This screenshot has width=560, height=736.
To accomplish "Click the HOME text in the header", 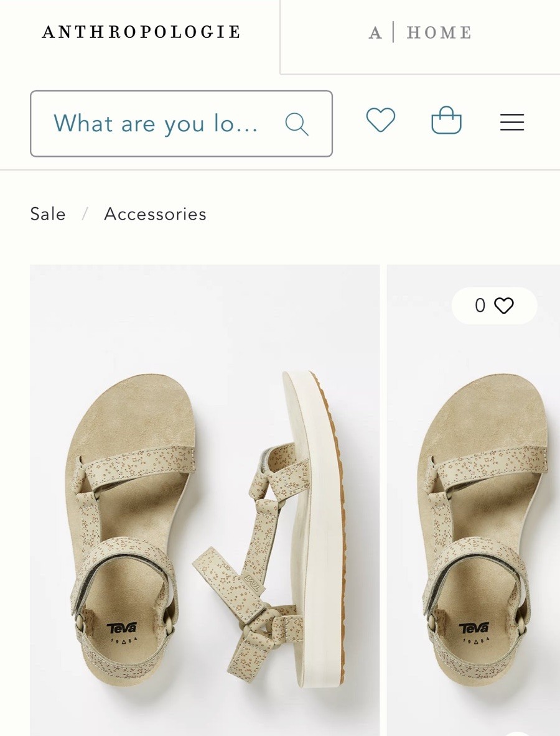I will pos(439,33).
